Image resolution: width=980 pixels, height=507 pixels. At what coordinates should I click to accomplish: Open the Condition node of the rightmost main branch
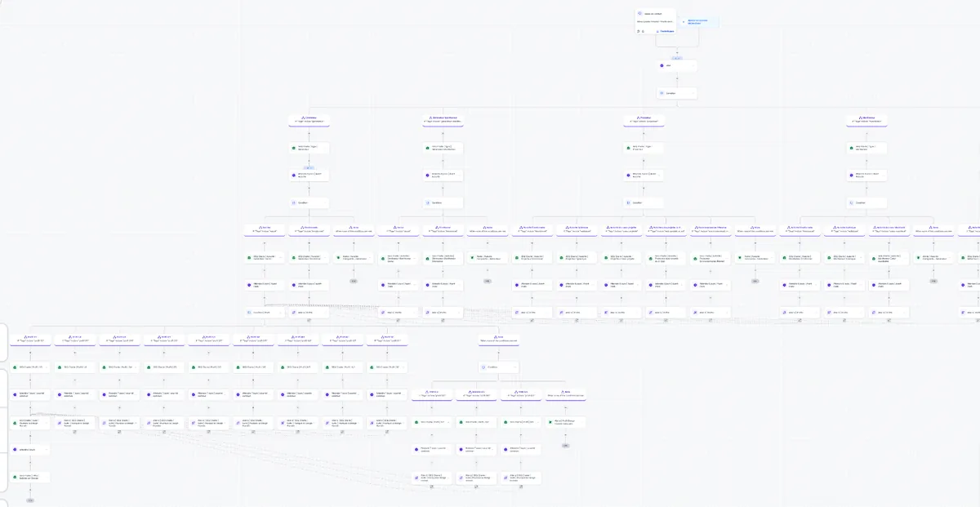[868, 202]
